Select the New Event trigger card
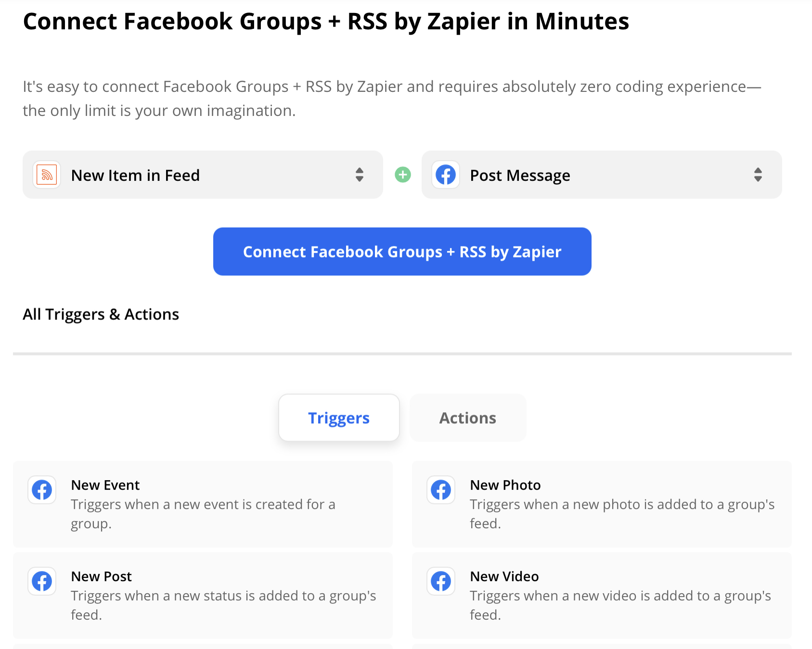 click(203, 504)
